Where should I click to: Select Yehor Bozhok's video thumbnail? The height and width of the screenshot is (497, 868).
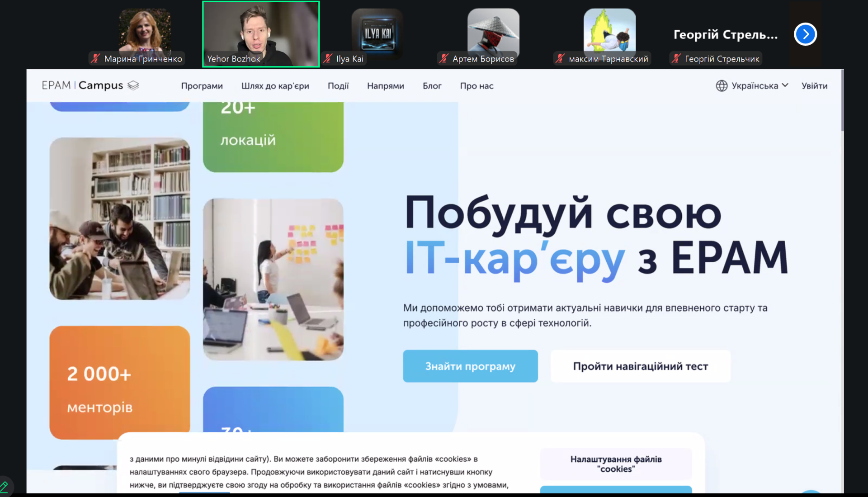click(261, 34)
